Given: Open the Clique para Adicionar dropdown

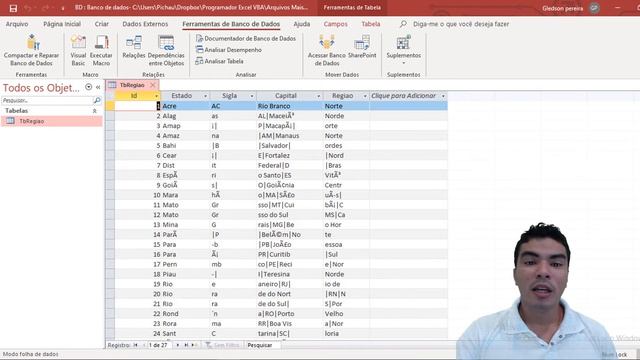Looking at the screenshot, I should tap(443, 96).
